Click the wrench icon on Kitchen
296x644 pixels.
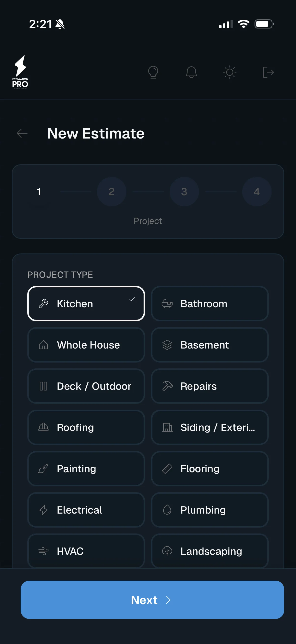point(44,303)
